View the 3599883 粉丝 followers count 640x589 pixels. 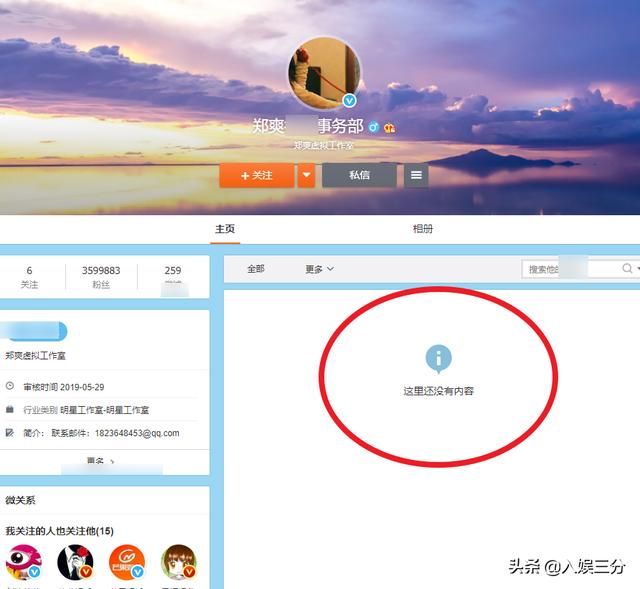coord(101,277)
